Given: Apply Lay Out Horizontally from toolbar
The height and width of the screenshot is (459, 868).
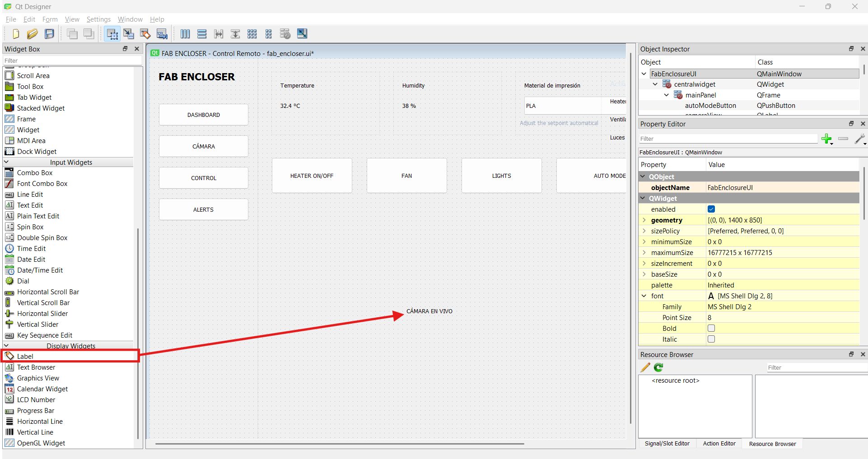Looking at the screenshot, I should [x=185, y=34].
